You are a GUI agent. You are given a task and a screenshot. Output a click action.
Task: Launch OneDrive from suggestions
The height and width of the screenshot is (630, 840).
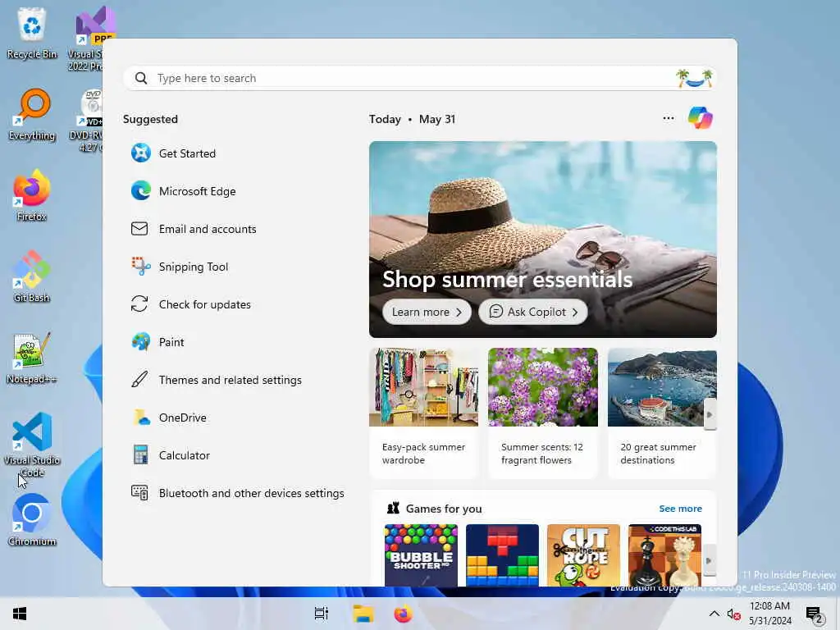(169, 418)
